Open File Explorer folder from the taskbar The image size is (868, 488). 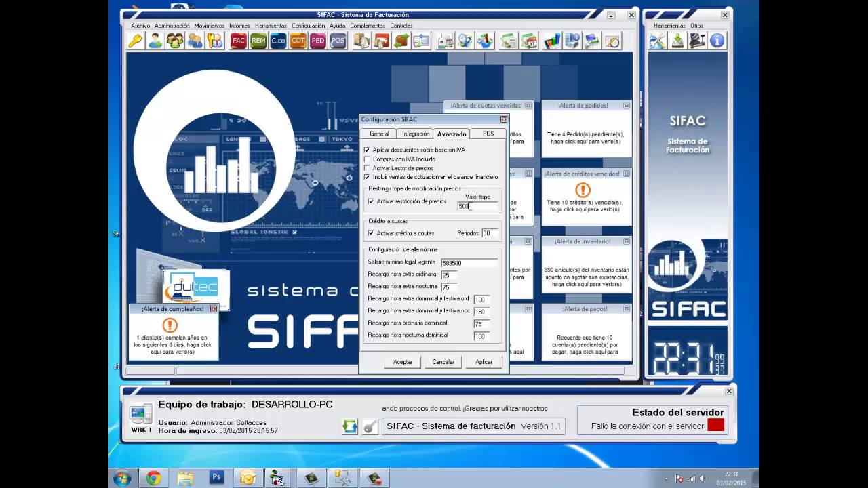pos(185,478)
